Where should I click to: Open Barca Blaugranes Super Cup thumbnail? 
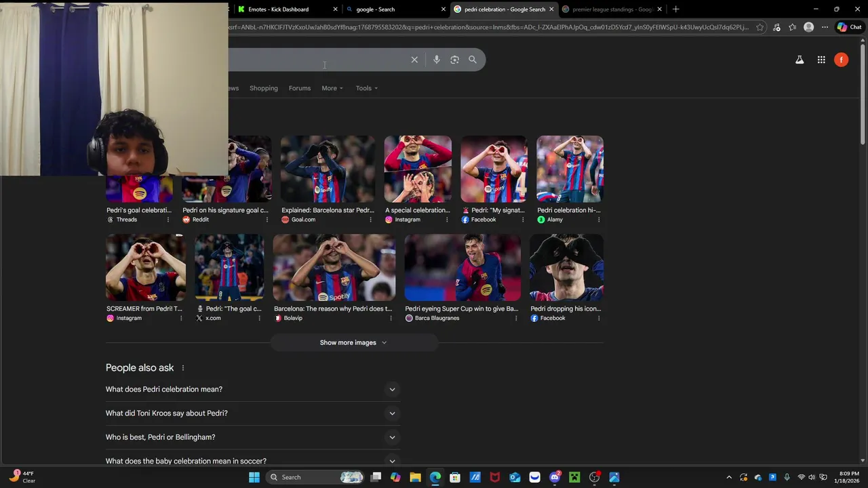click(462, 268)
